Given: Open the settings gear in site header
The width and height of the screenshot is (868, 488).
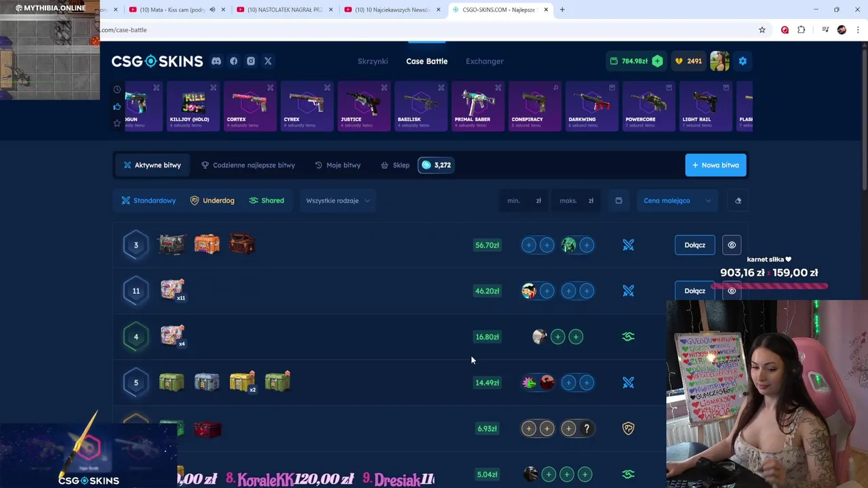Looking at the screenshot, I should (x=743, y=61).
